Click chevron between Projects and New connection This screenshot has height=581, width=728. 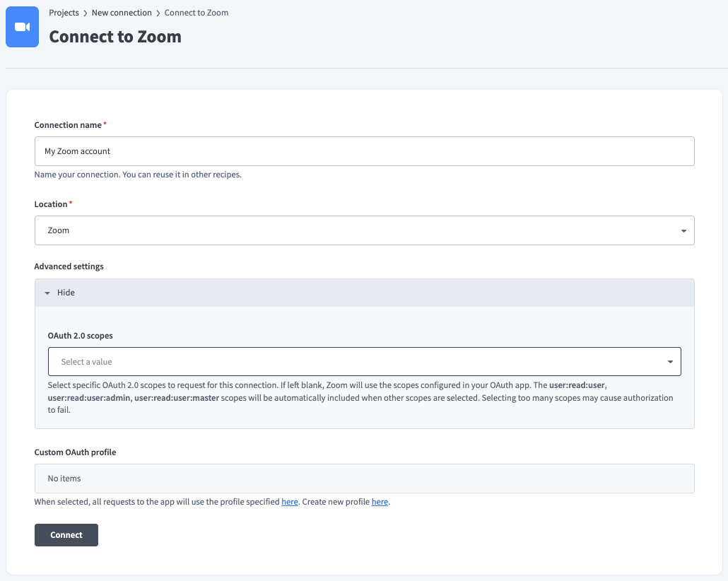pyautogui.click(x=86, y=13)
